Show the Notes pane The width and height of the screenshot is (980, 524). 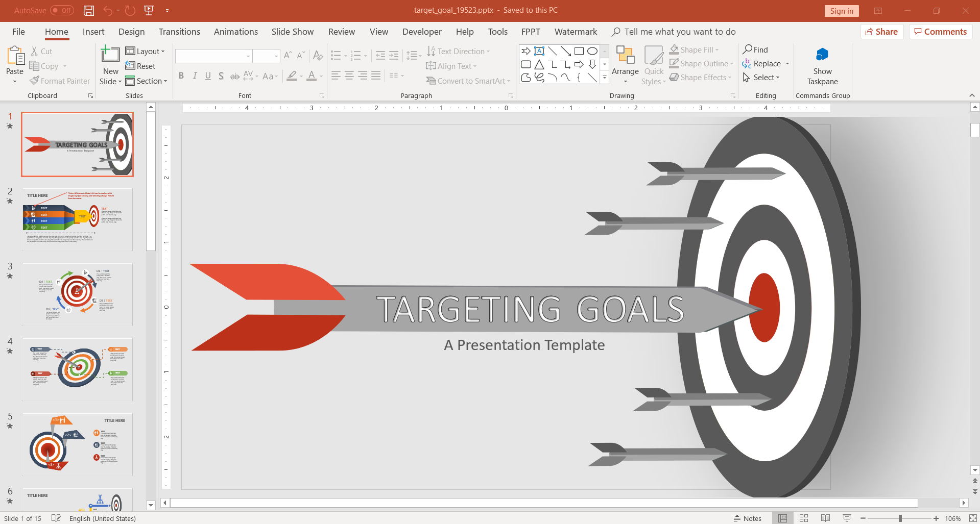click(747, 518)
